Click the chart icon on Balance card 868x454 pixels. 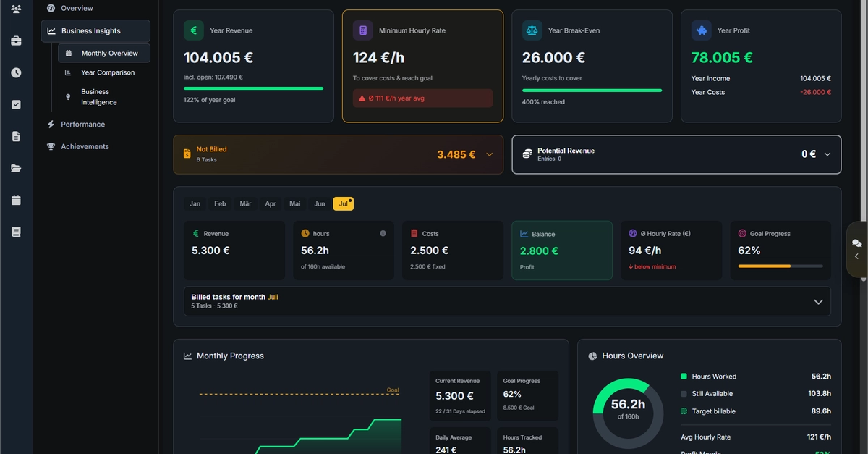[524, 234]
